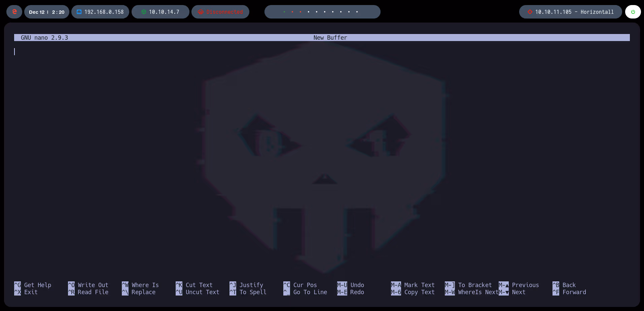Image resolution: width=644 pixels, height=311 pixels.
Task: Select the New Buffer title bar
Action: coord(330,37)
